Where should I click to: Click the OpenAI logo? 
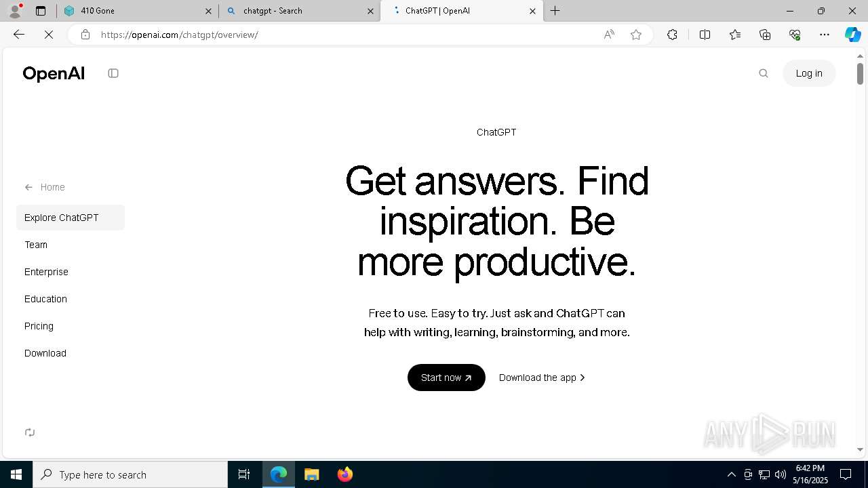point(54,73)
